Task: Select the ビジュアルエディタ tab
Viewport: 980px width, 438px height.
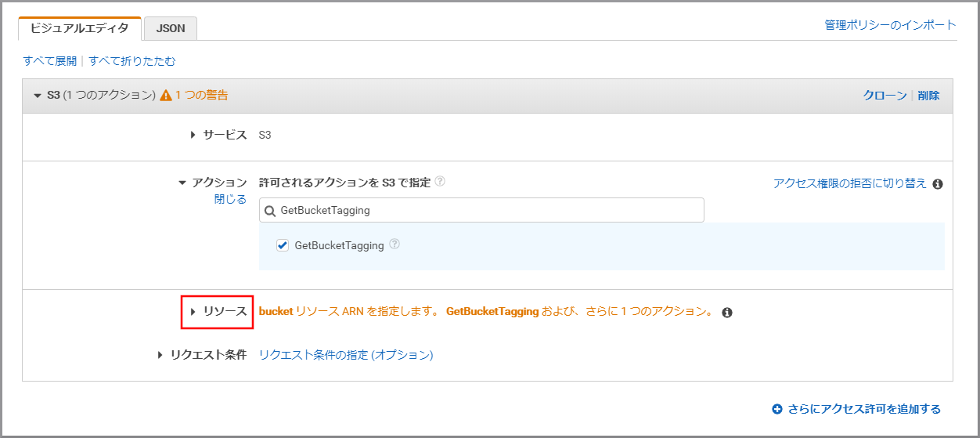Action: coord(79,28)
